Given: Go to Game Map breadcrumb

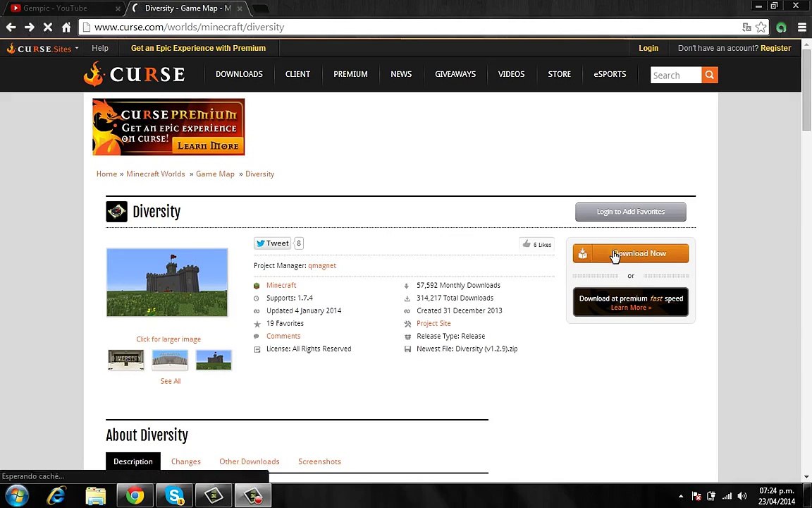Looking at the screenshot, I should [215, 174].
